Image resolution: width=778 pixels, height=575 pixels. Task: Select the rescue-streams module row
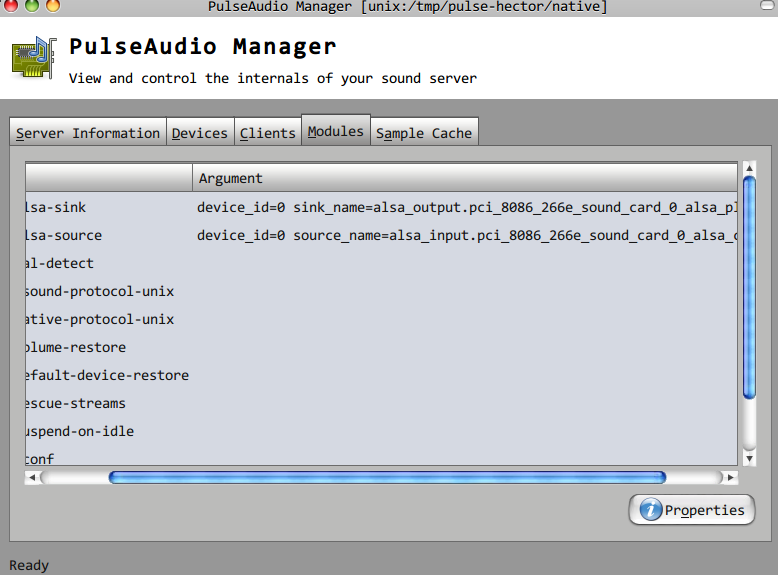(381, 403)
